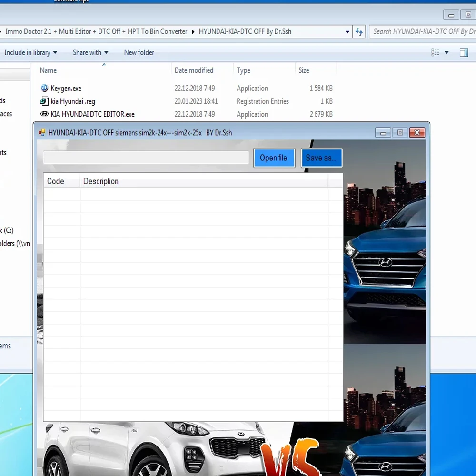Click the Keygen.exe file icon
Screen dimensions: 476x476
click(x=45, y=88)
